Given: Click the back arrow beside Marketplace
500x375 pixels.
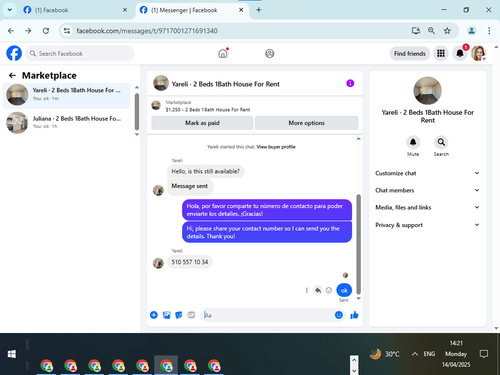Looking at the screenshot, I should pyautogui.click(x=12, y=76).
